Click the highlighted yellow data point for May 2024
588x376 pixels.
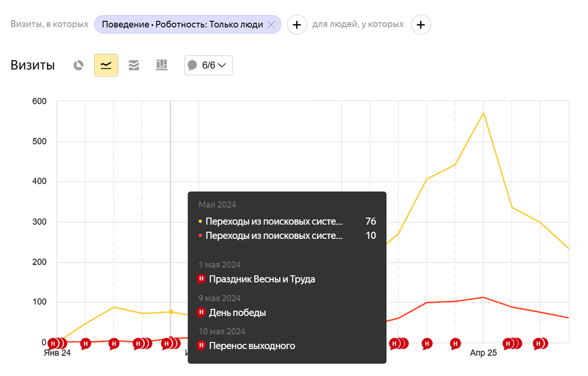(x=171, y=312)
